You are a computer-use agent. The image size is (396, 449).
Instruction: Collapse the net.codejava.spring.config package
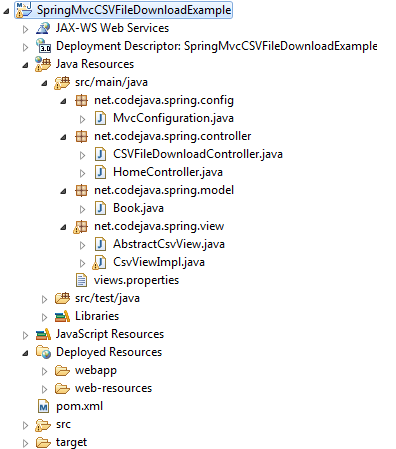(63, 101)
